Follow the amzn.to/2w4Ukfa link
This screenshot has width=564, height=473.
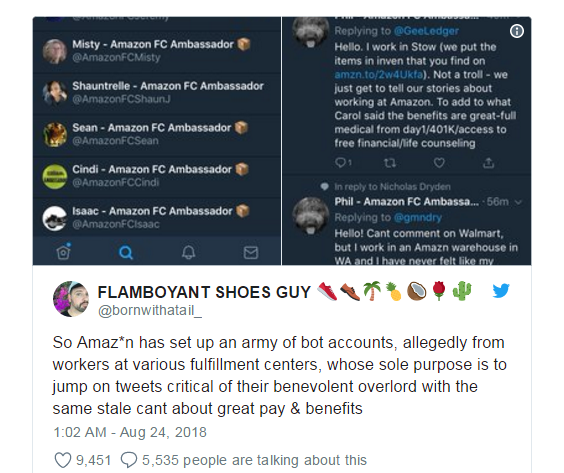point(379,74)
